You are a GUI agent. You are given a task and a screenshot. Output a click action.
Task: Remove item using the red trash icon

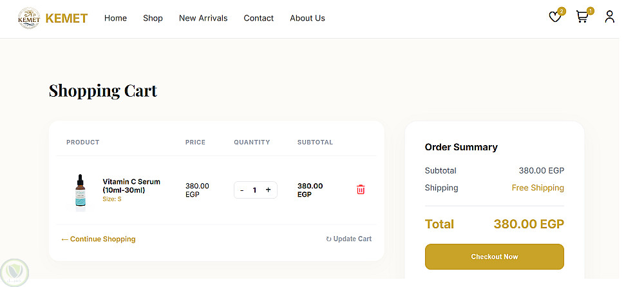point(361,190)
